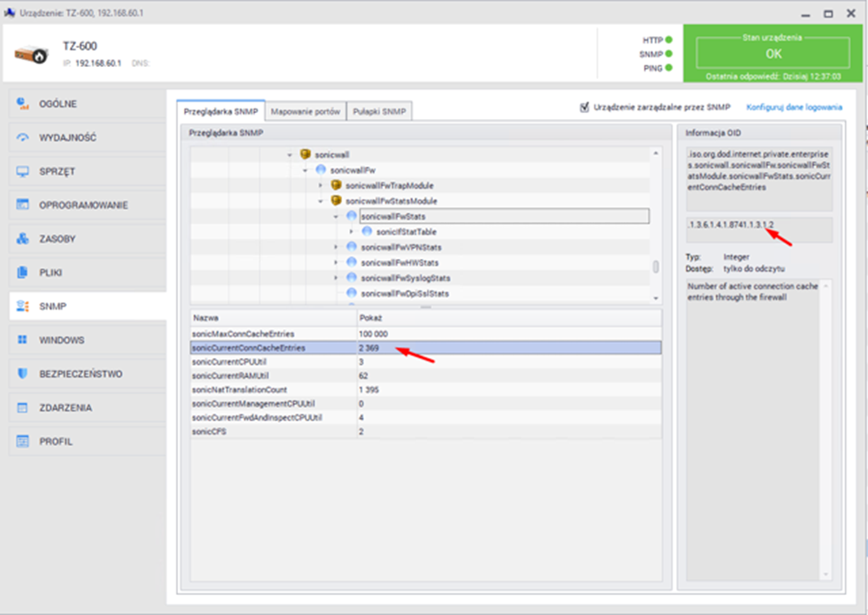Open OPROGRAMOWANIE software icon

pyautogui.click(x=23, y=206)
